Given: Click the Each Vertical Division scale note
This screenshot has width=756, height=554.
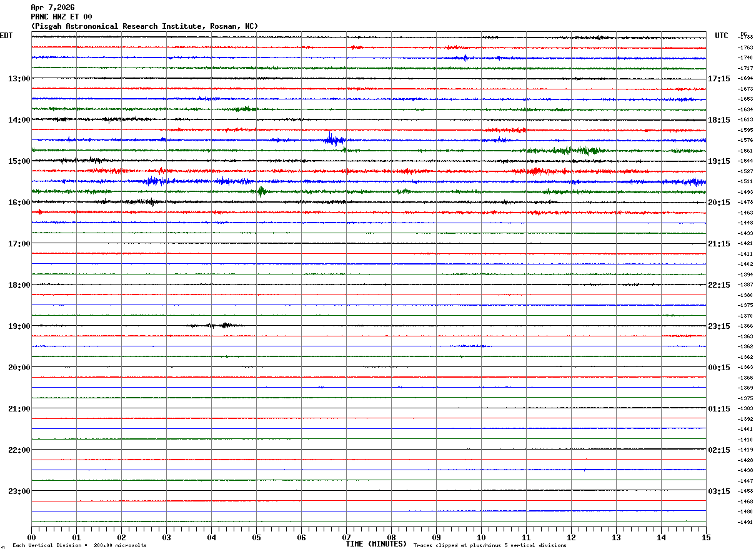Looking at the screenshot, I should [x=79, y=546].
